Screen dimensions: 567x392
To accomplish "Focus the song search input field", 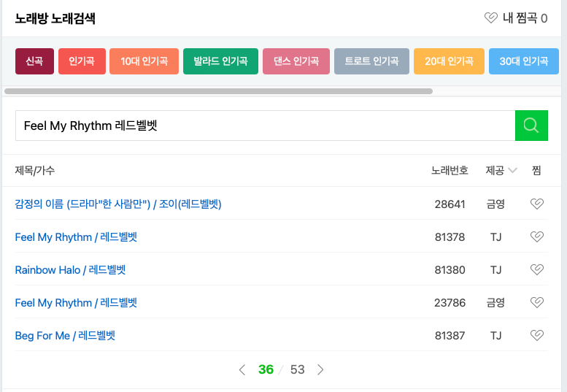I will tap(265, 126).
